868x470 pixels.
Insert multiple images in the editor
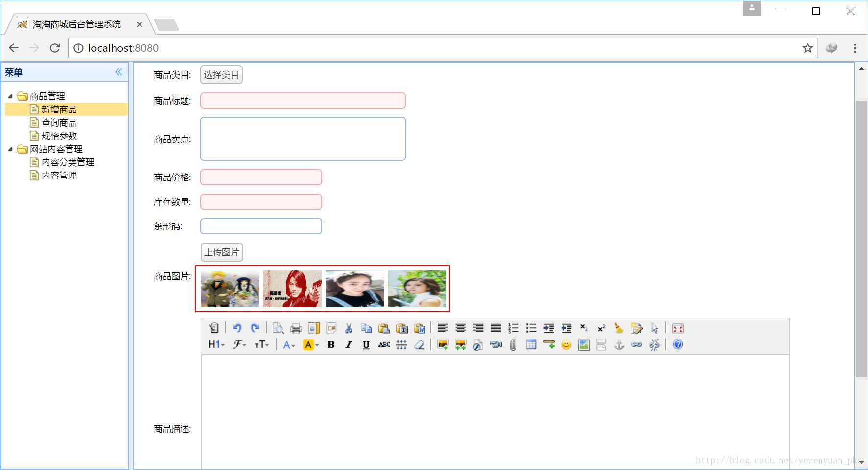click(461, 345)
